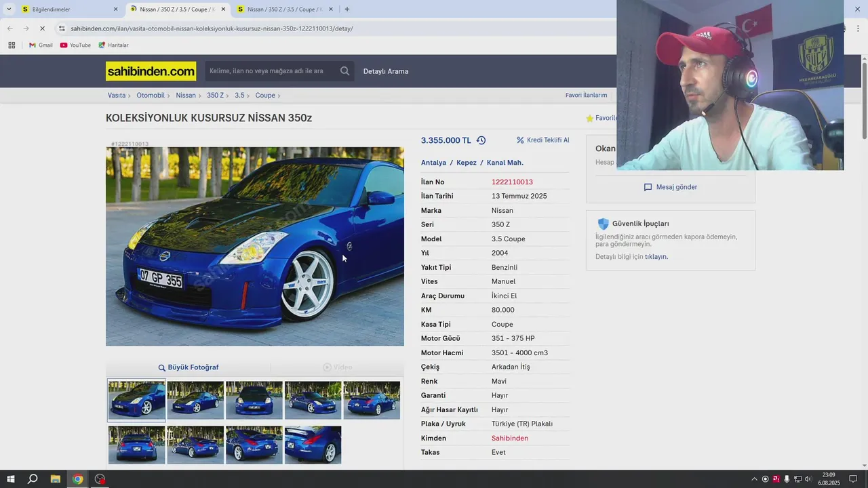Screen dimensions: 868x488
Task: Stop loading the page
Action: 42,28
